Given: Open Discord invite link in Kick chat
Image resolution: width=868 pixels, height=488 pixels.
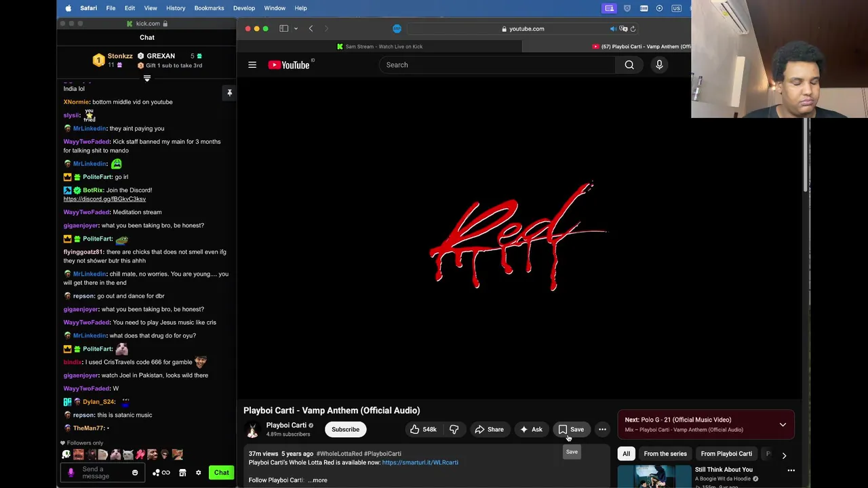Looking at the screenshot, I should [x=104, y=199].
